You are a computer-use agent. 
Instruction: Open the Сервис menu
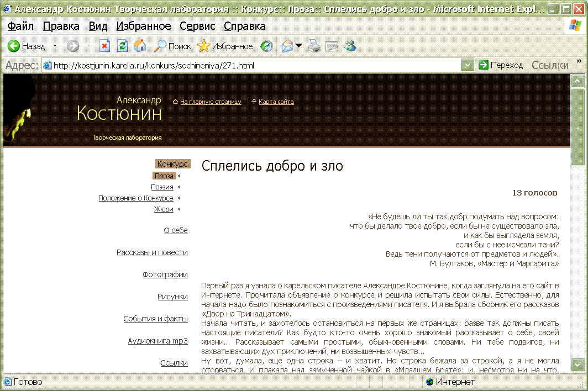tap(197, 26)
